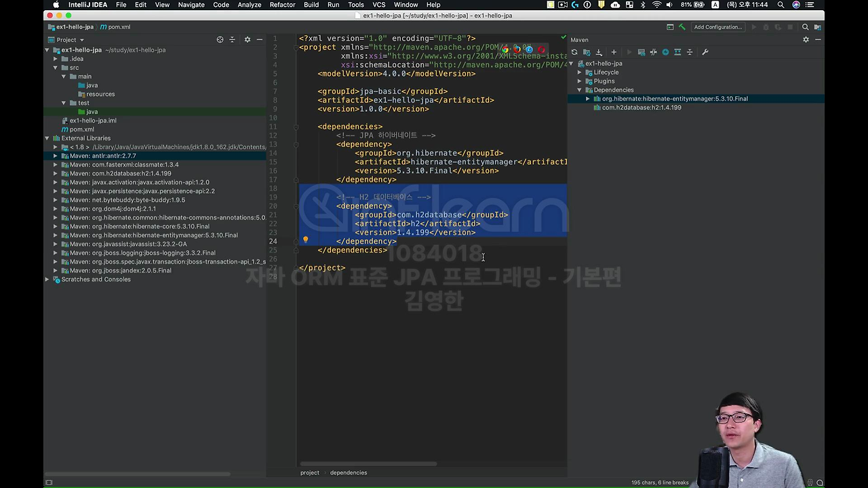This screenshot has height=488, width=868.
Task: Click Generate Sources and Update Folders icon
Action: click(x=587, y=52)
